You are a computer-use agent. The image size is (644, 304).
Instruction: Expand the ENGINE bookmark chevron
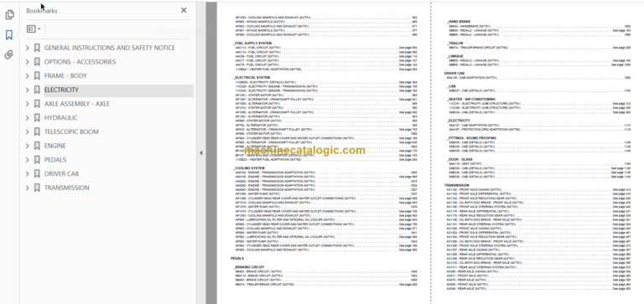tap(28, 146)
